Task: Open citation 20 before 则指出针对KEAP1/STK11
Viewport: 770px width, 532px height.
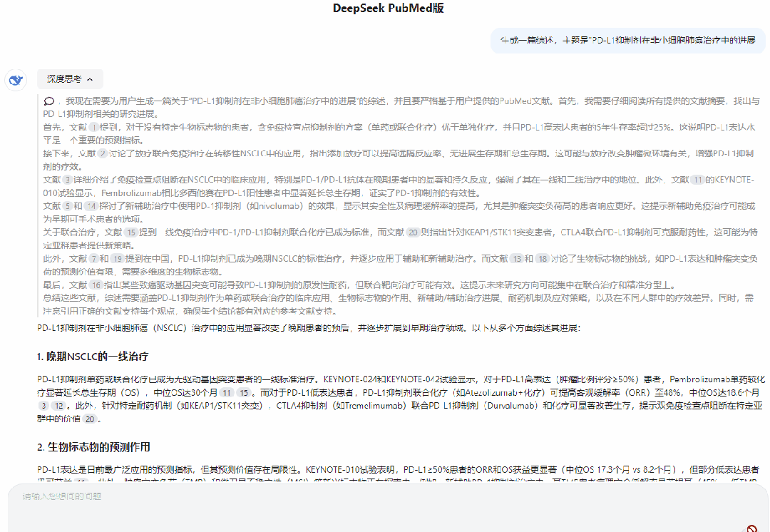Action: (413, 232)
